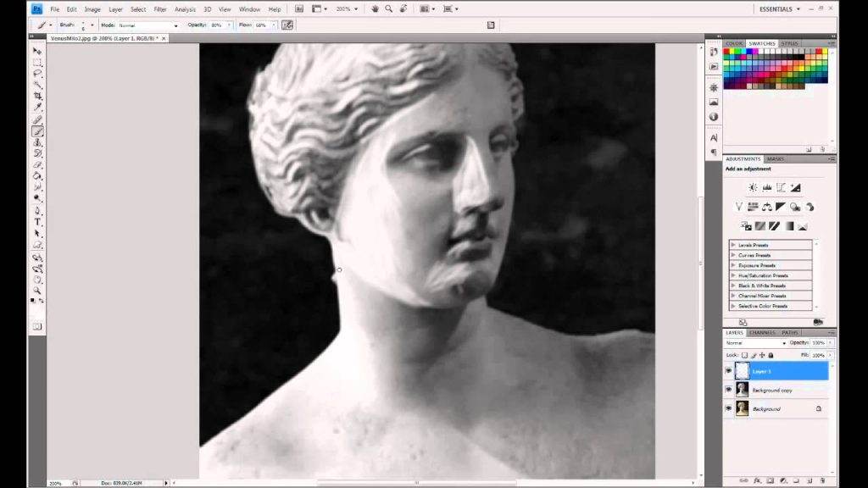868x488 pixels.
Task: Choose the Hand tool in top bar
Action: pos(375,8)
